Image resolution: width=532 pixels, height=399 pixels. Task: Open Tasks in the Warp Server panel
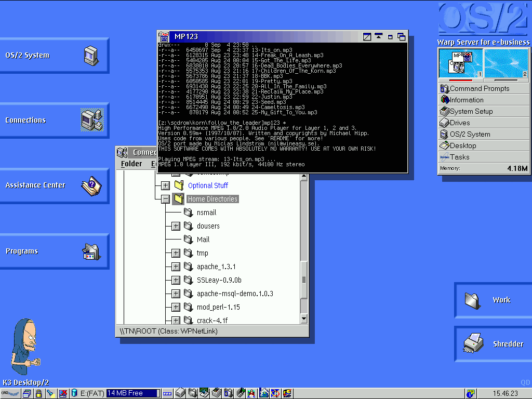point(484,157)
